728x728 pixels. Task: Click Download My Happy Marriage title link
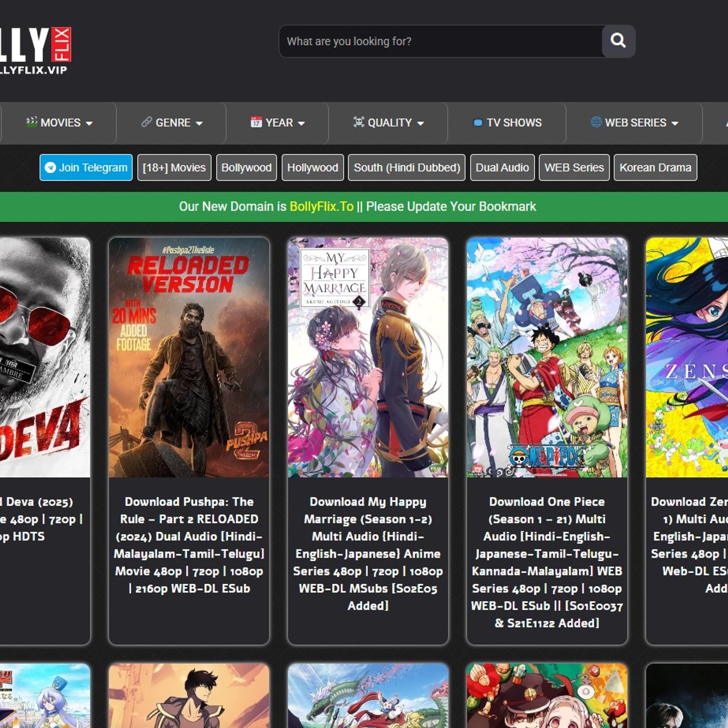point(368,554)
